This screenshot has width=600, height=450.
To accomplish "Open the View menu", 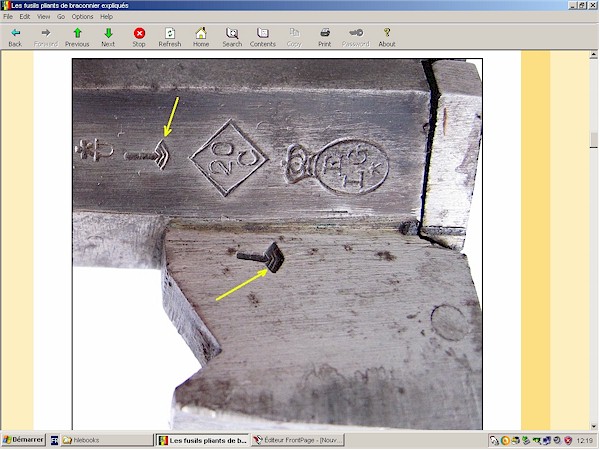I will 43,17.
